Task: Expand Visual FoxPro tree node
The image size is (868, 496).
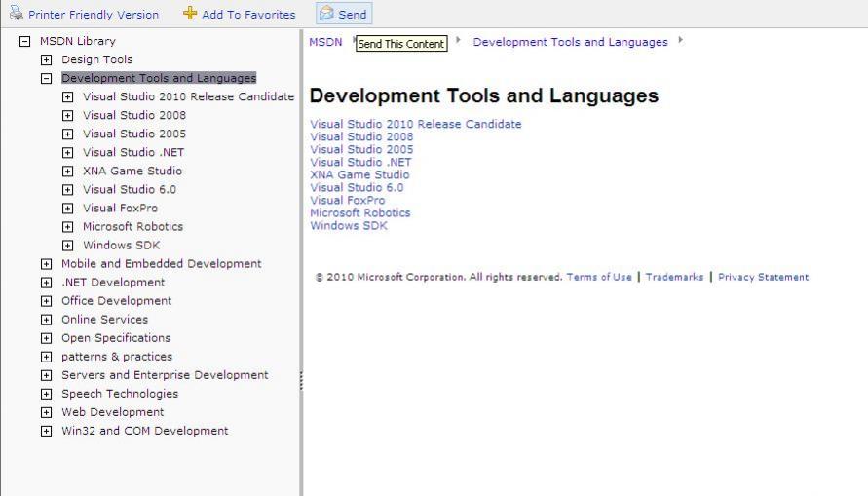Action: coord(67,209)
